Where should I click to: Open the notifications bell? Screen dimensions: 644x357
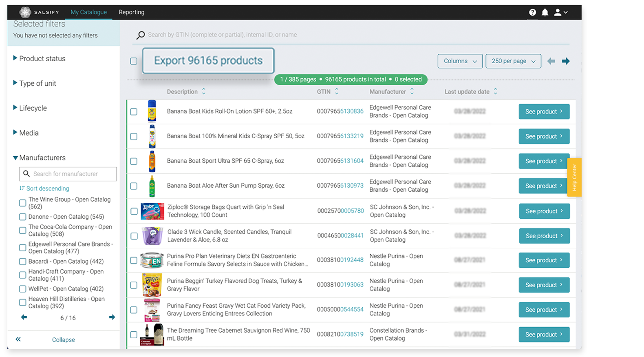pos(545,12)
